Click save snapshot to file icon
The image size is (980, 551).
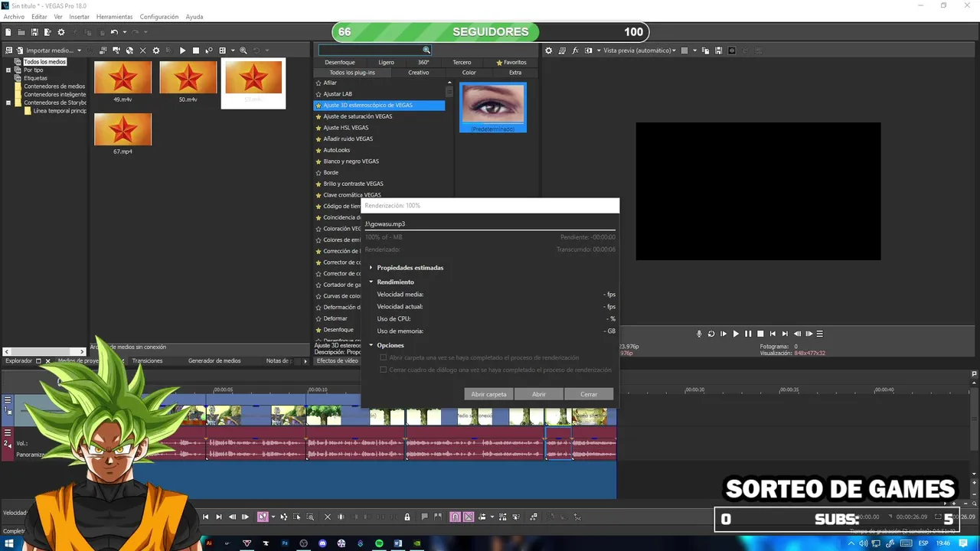click(x=718, y=51)
